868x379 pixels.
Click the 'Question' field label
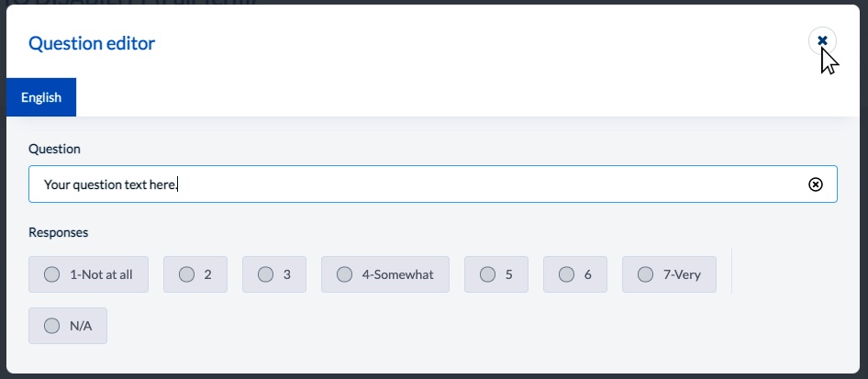pos(54,149)
